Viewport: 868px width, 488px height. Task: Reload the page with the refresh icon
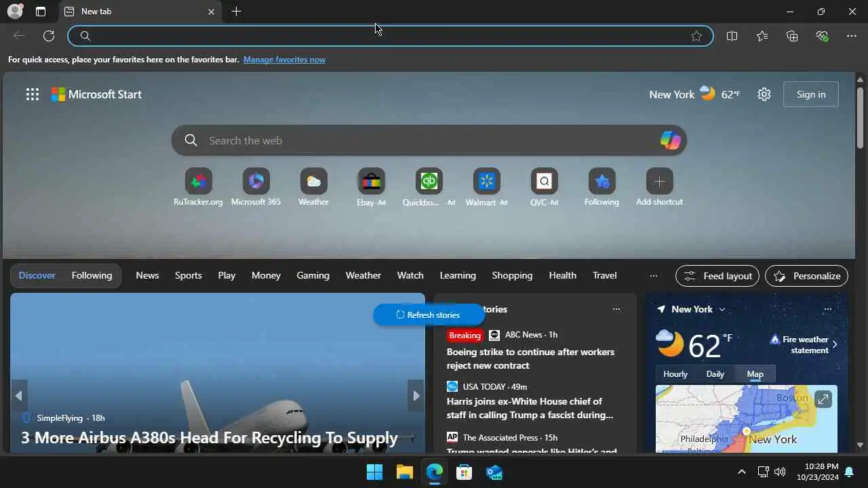point(49,36)
